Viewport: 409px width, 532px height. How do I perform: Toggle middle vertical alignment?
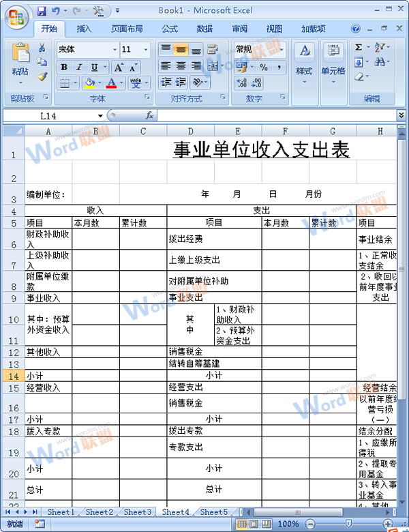pyautogui.click(x=181, y=50)
